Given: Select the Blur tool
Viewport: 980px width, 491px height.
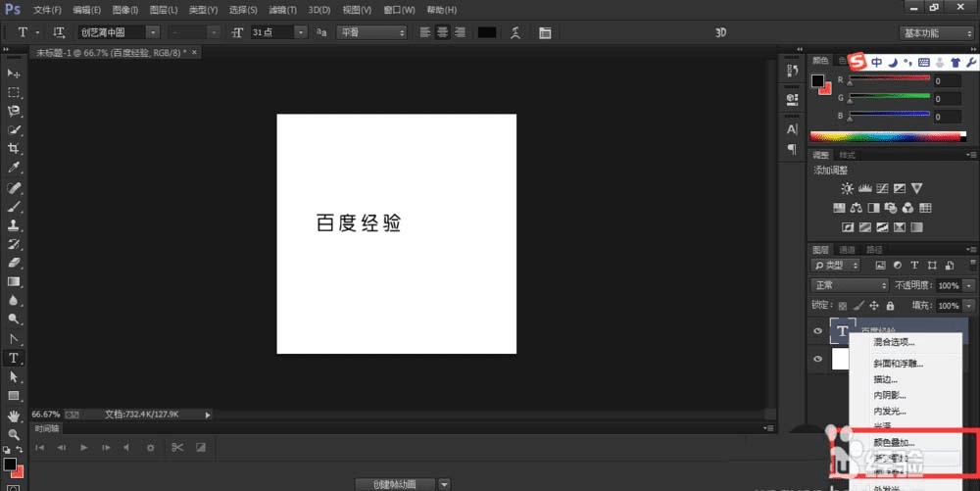Looking at the screenshot, I should (13, 300).
